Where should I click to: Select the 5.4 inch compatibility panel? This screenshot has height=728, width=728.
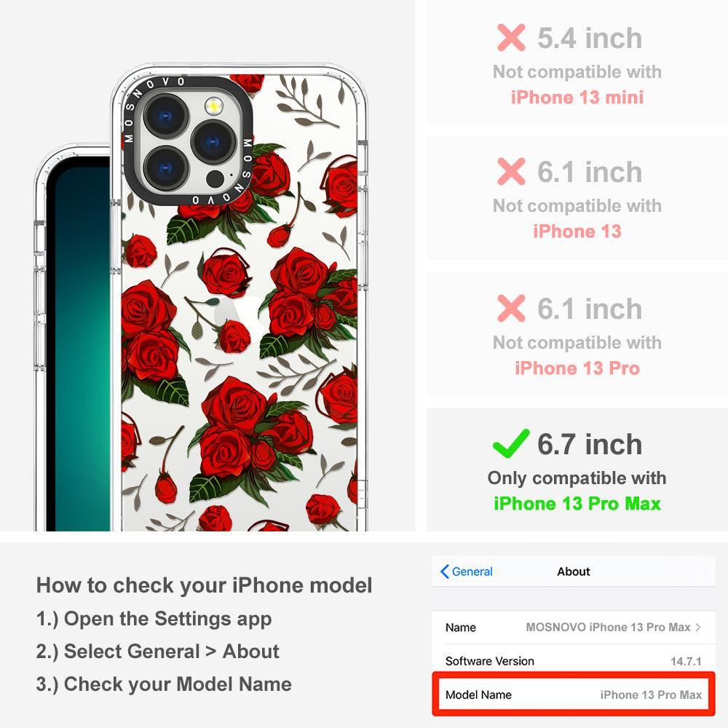tap(577, 62)
